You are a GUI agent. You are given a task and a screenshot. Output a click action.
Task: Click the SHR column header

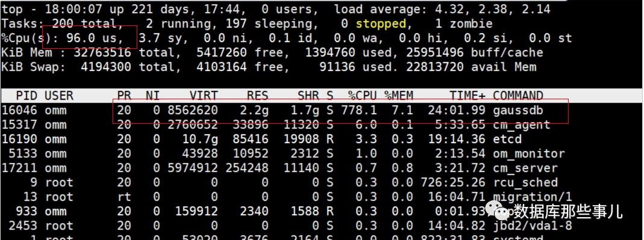click(x=308, y=96)
